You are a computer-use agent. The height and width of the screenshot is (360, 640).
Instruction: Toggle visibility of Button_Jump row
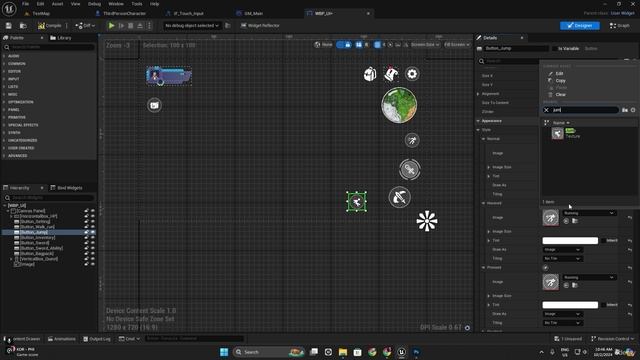click(93, 232)
